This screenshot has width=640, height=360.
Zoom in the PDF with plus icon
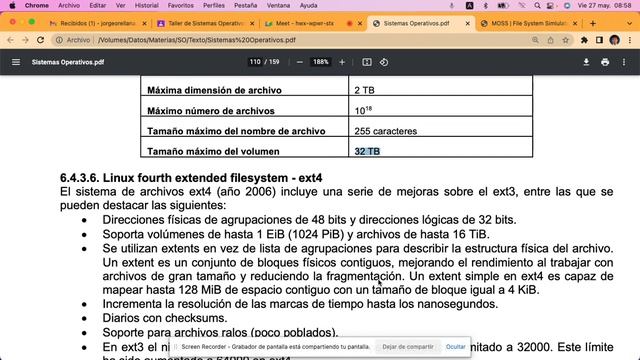[342, 62]
